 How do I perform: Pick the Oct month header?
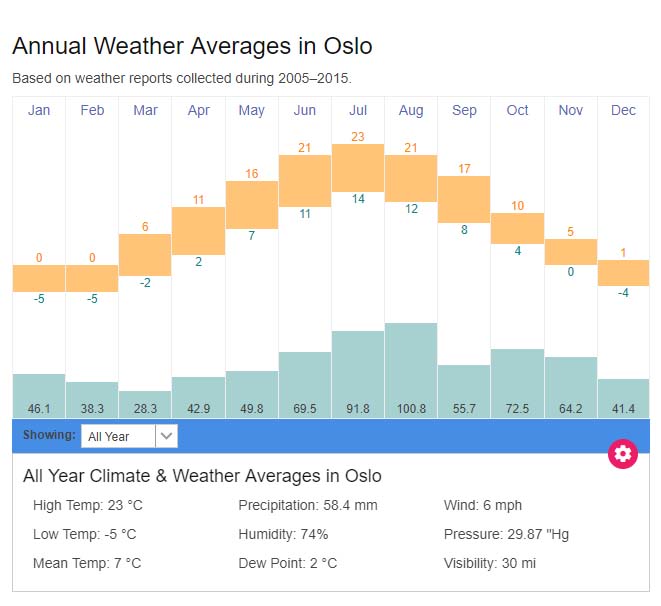pos(517,110)
